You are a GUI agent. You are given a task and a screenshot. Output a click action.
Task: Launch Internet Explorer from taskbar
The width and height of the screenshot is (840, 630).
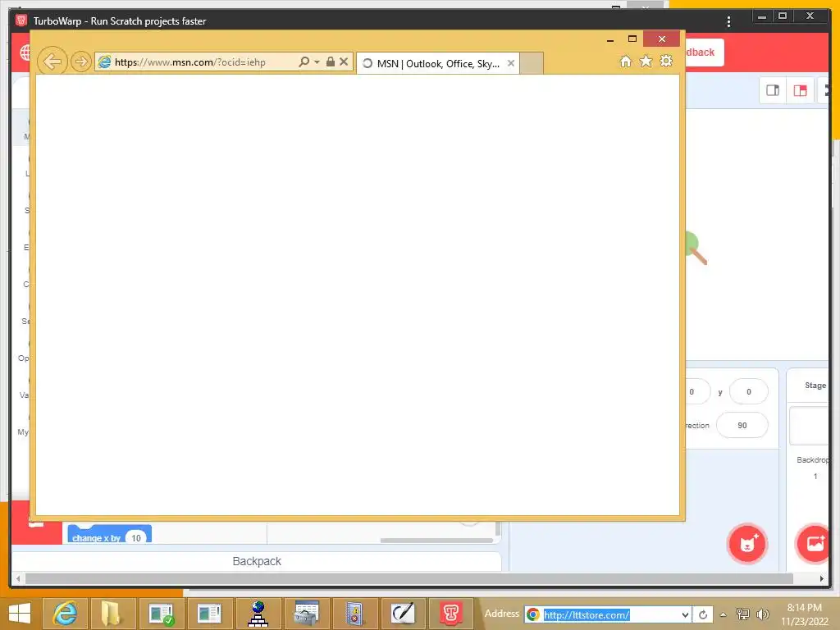[64, 614]
